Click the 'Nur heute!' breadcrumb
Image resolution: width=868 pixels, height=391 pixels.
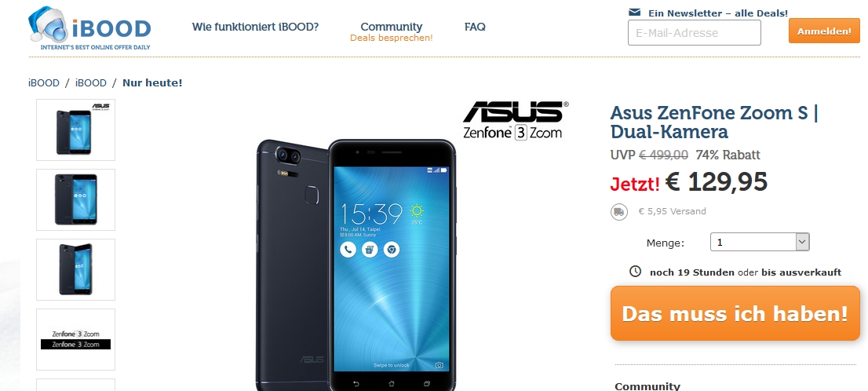pyautogui.click(x=152, y=83)
